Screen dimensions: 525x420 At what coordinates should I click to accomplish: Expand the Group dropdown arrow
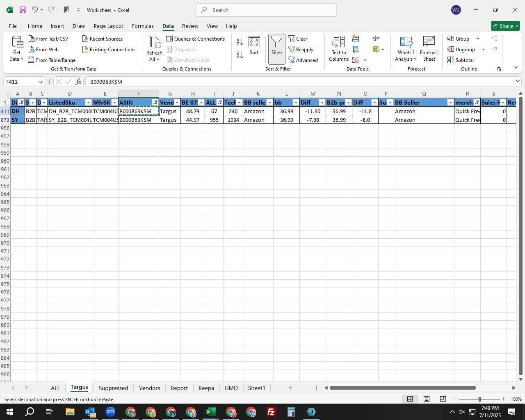pos(478,39)
